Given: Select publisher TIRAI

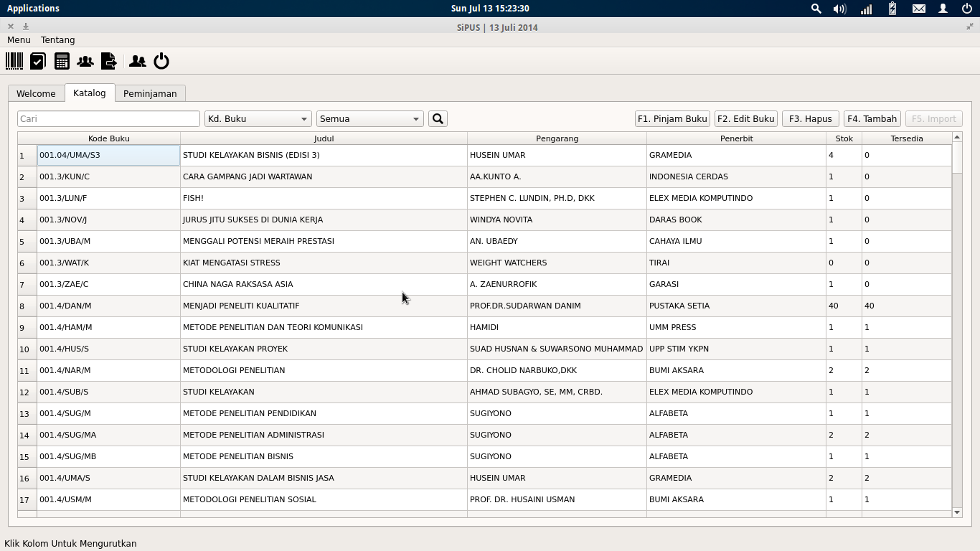Looking at the screenshot, I should 737,263.
